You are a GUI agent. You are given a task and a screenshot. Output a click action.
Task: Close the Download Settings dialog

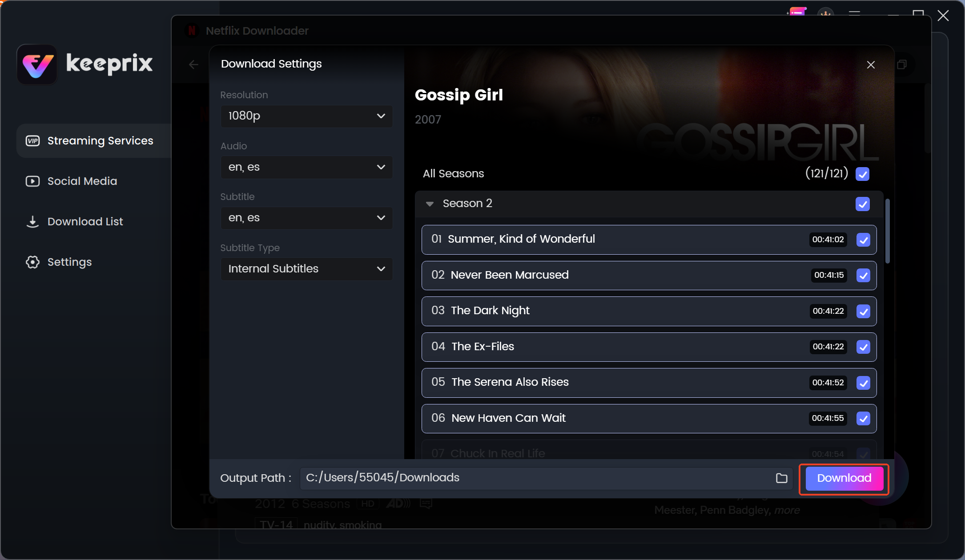pos(871,65)
